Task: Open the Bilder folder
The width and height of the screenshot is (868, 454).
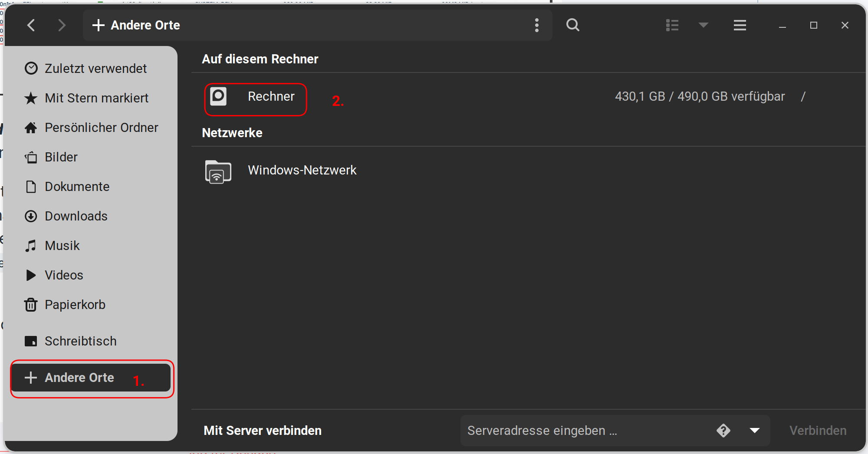Action: click(x=90, y=157)
